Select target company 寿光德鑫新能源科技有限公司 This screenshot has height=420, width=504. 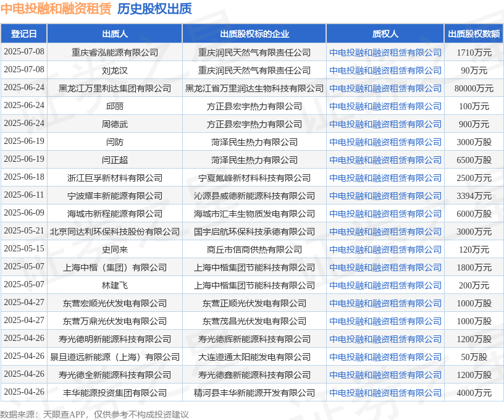pos(254,375)
